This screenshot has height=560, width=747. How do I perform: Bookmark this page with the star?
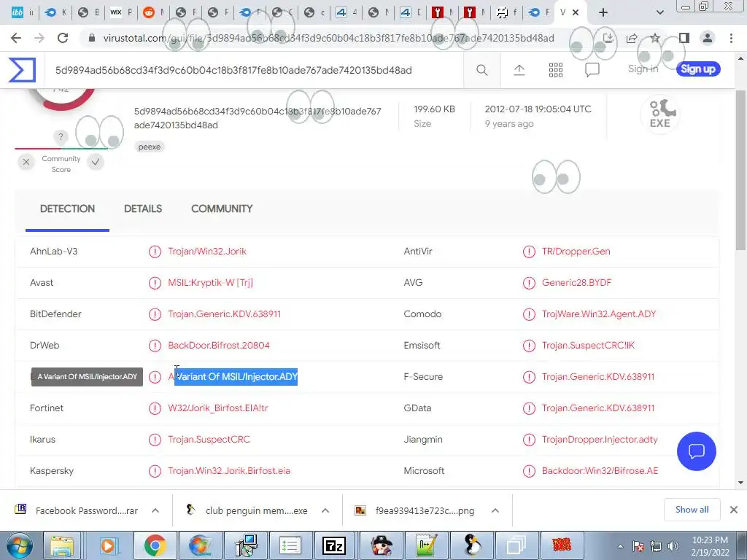point(655,38)
